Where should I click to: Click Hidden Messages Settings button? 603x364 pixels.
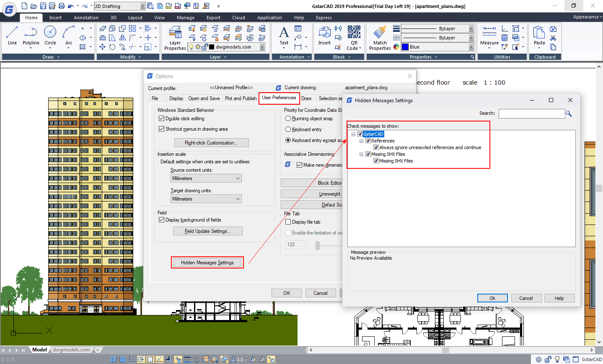(207, 263)
